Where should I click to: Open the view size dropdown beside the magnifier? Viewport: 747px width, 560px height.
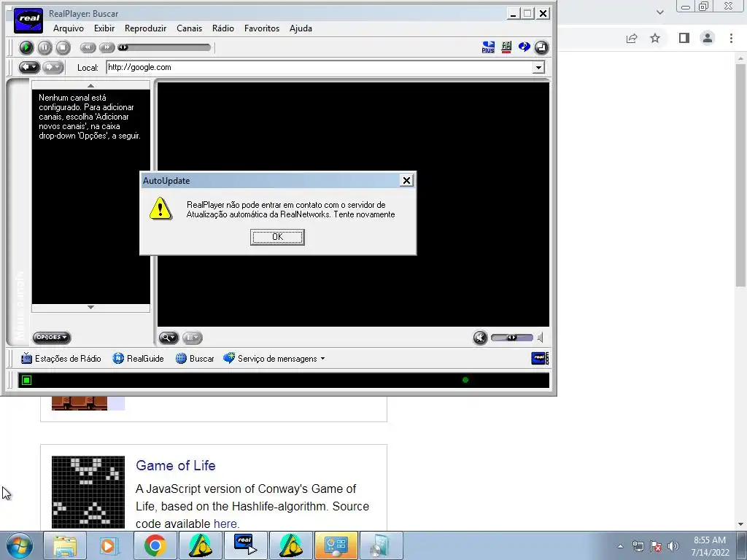192,338
